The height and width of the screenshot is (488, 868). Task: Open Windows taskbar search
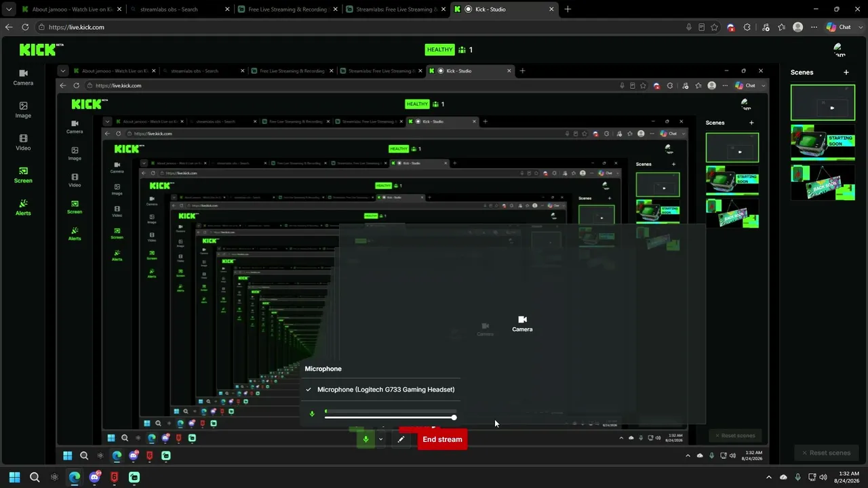(x=35, y=477)
